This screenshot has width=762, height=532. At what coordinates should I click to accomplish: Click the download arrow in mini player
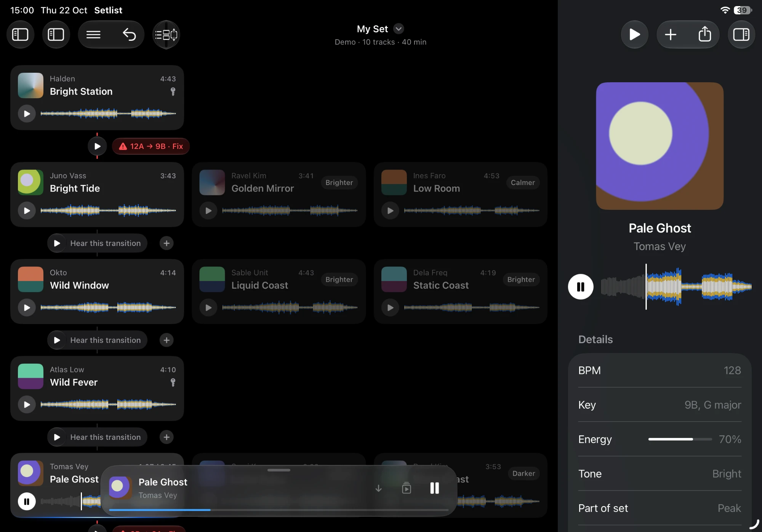click(x=378, y=488)
